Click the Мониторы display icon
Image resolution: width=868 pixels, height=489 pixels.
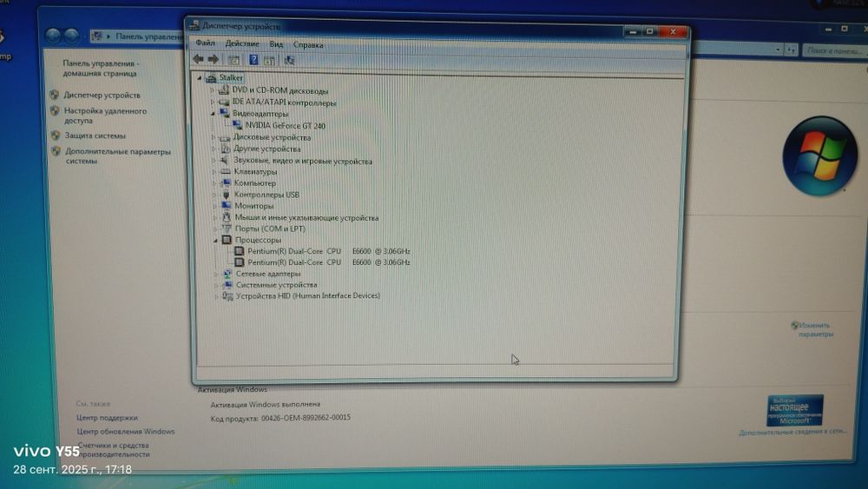click(226, 206)
